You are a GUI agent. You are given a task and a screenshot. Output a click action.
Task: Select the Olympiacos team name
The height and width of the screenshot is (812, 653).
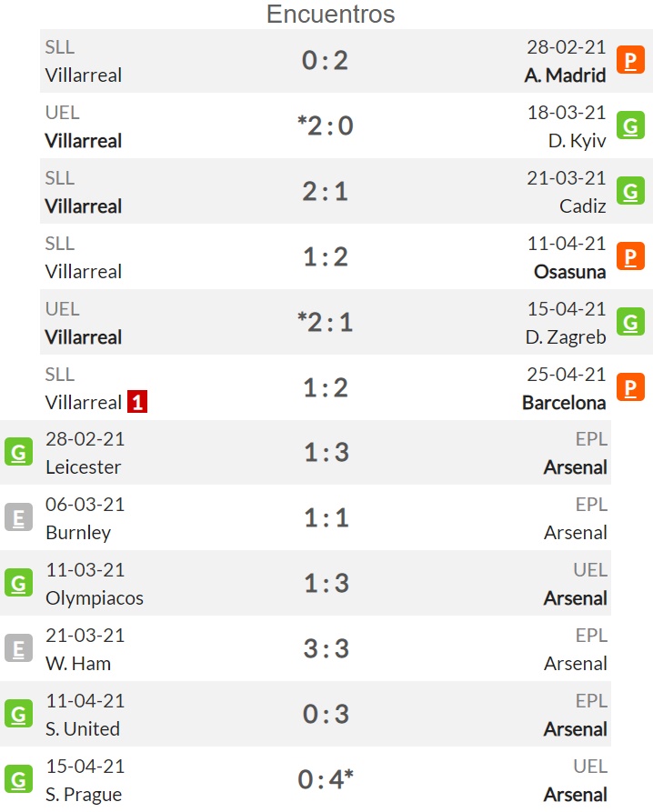pos(95,598)
